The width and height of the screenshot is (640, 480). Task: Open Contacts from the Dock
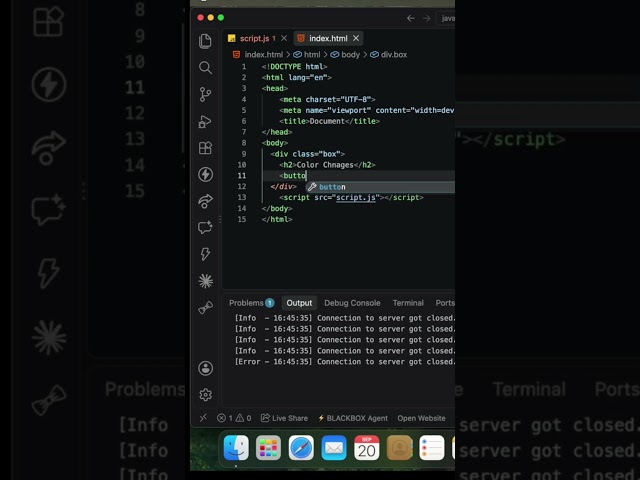pos(399,447)
